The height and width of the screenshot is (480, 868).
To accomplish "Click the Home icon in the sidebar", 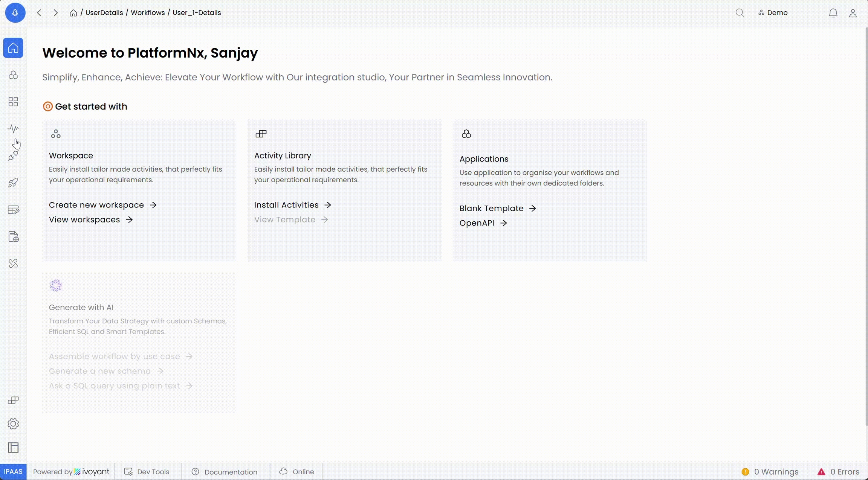I will point(13,48).
